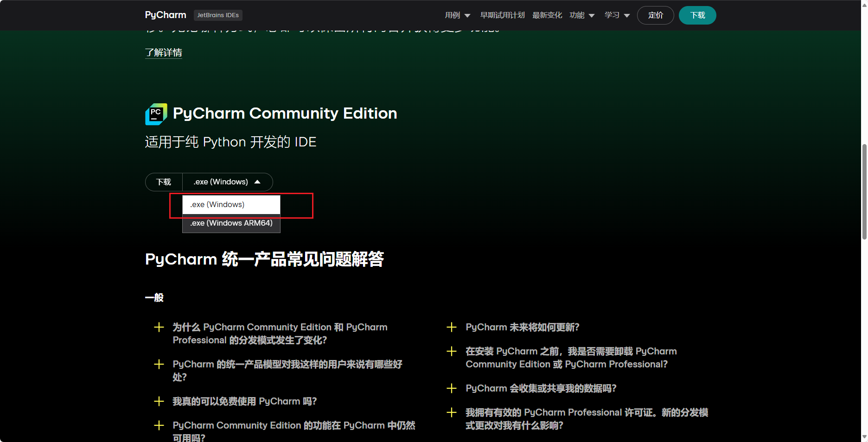Screen dimensions: 868x442
Task: Click the PyCharm Community Edition PC icon
Action: click(156, 114)
